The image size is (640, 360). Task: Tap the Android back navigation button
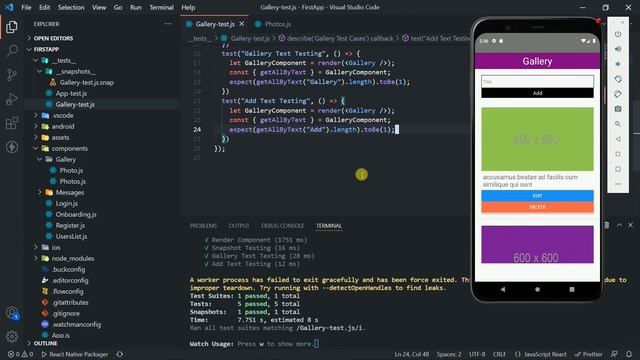(503, 289)
